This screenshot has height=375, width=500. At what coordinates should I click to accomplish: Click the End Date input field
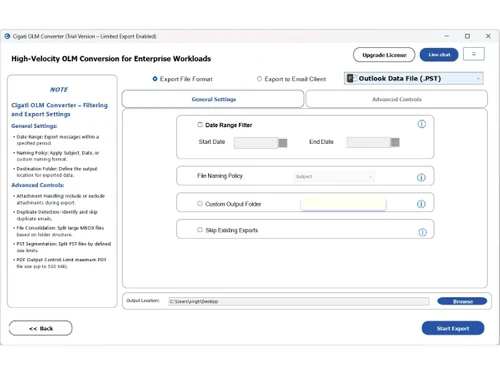368,142
